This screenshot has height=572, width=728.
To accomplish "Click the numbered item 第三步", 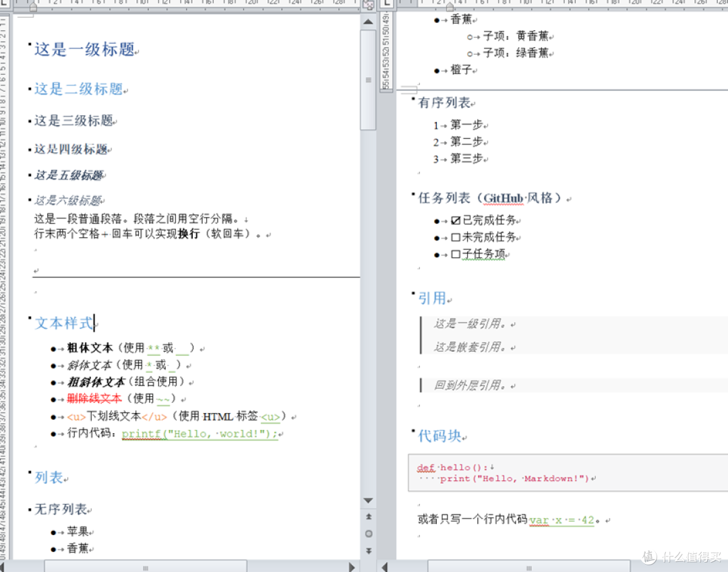I will 466,159.
